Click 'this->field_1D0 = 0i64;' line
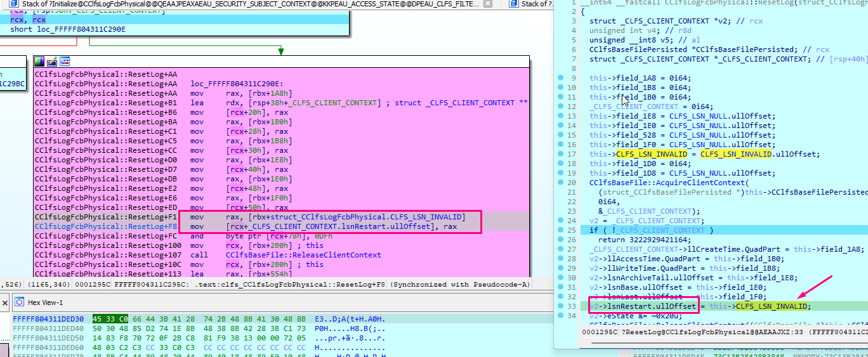The height and width of the screenshot is (357, 868). coord(640,164)
